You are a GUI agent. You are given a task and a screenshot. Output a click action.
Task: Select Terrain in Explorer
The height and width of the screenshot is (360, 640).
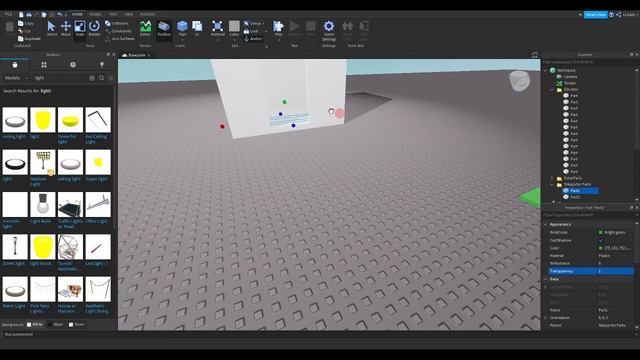569,83
